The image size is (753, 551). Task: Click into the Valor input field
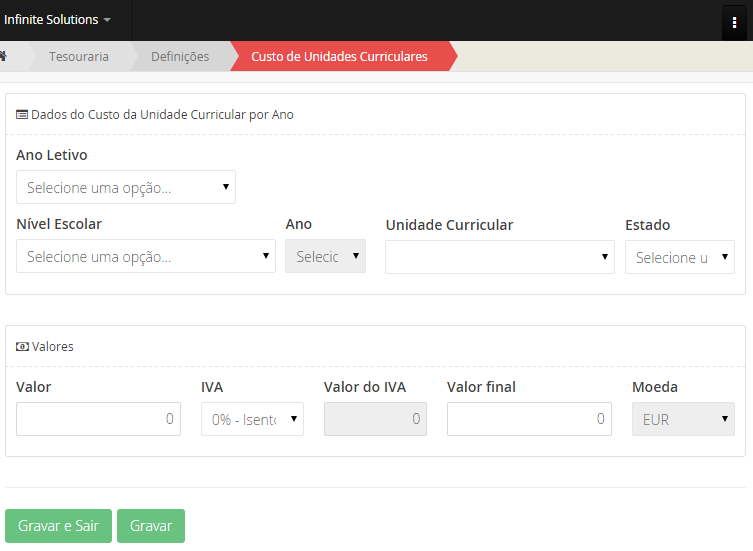(x=98, y=419)
